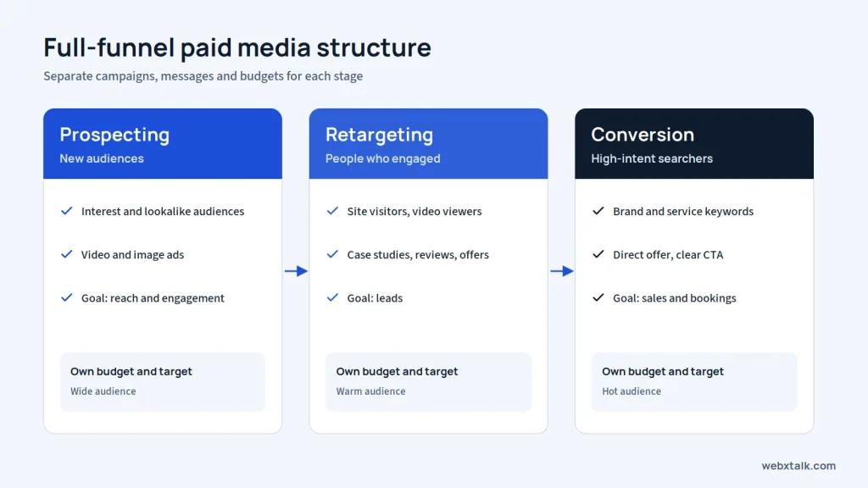Select the 'Conversion' card heading
The width and height of the screenshot is (868, 488).
tap(643, 135)
